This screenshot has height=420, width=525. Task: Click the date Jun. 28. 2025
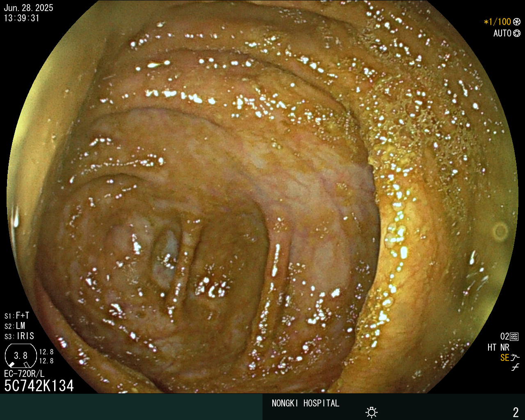[x=28, y=8]
